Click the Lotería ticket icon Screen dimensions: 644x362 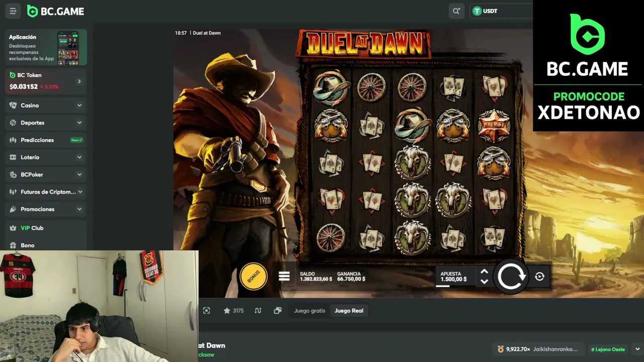[13, 157]
